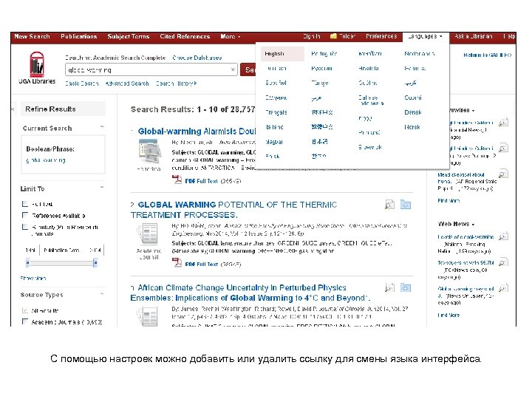This screenshot has height=399, width=532.
Task: Click Show More under Limit To
Action: 33,279
